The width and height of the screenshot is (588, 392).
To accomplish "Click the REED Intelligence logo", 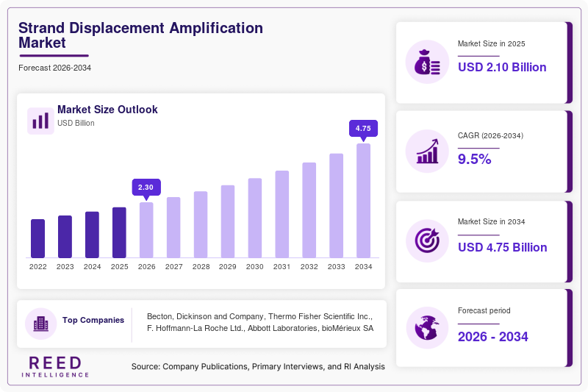I will click(x=55, y=367).
